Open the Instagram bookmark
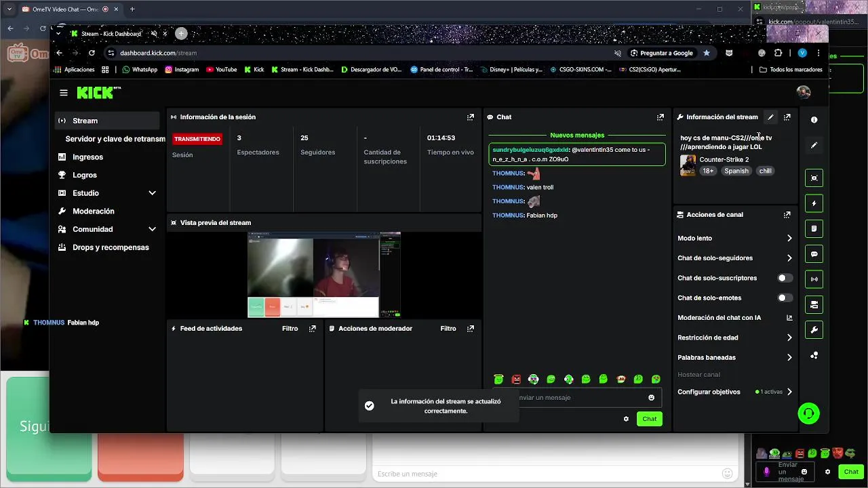This screenshot has height=488, width=868. [182, 69]
